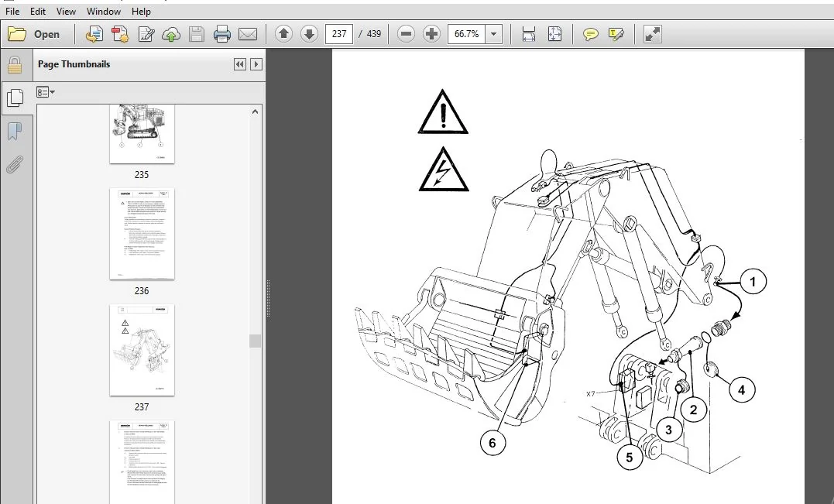Toggle Read Mode full screen icon
The width and height of the screenshot is (834, 504).
pos(652,34)
